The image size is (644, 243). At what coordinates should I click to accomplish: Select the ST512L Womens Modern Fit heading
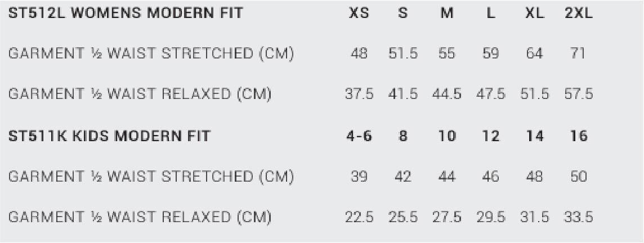(x=126, y=13)
